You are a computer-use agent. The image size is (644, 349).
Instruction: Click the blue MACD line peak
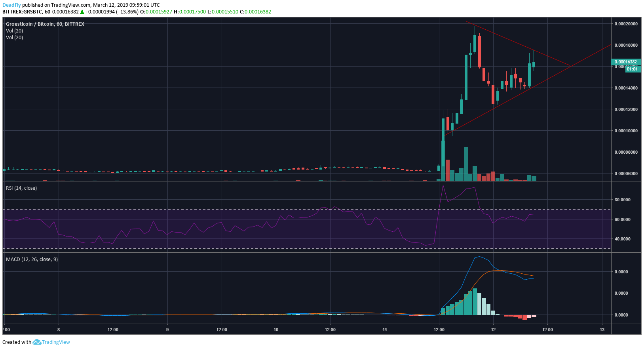click(479, 257)
